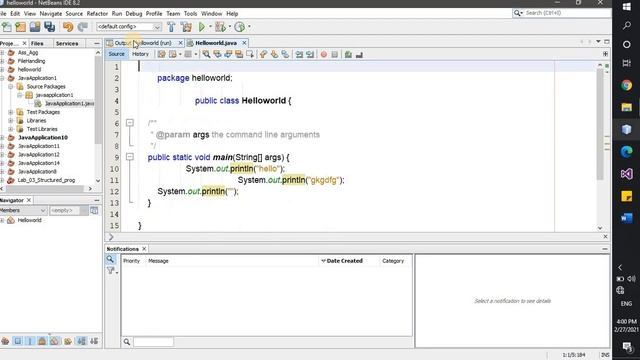Screen dimensions: 640x360
Task: Click the Profile Project toolbar icon
Action: 240,27
